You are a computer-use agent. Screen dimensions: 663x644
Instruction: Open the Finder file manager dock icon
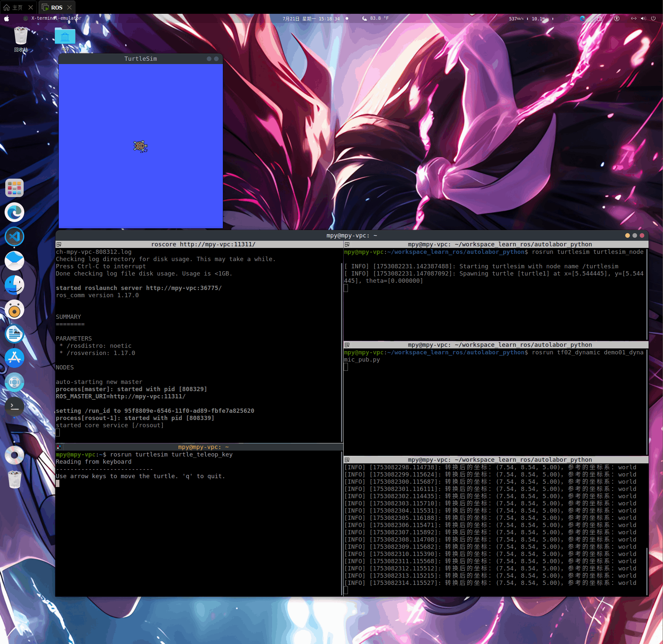click(14, 285)
